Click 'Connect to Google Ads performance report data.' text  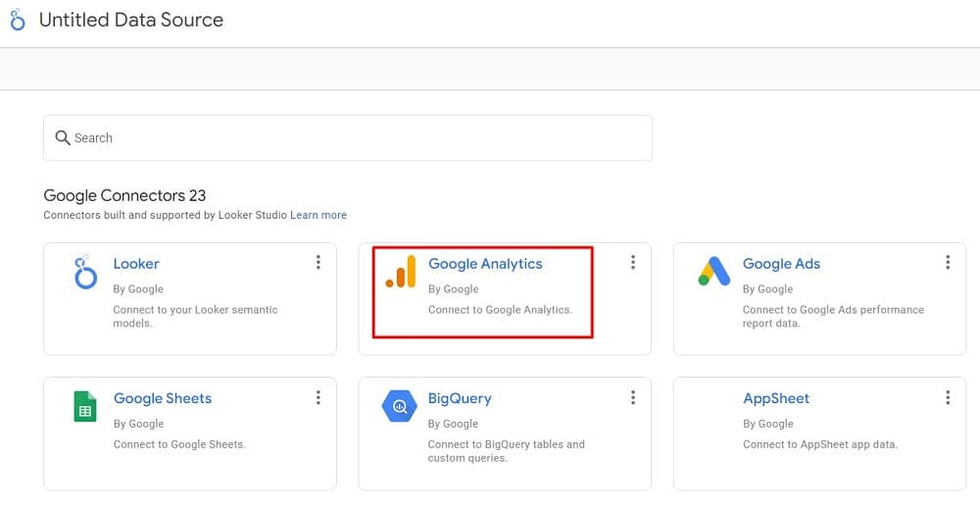(833, 317)
